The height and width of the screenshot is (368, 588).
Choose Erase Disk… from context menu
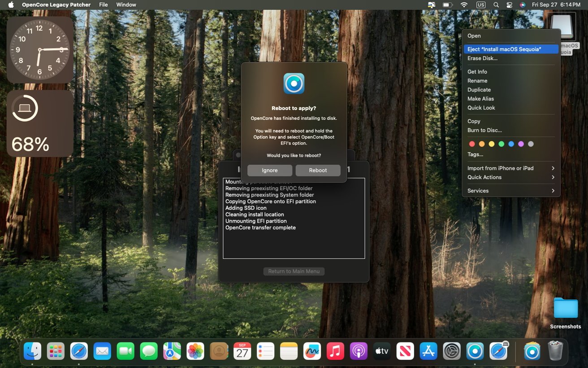[x=511, y=58]
